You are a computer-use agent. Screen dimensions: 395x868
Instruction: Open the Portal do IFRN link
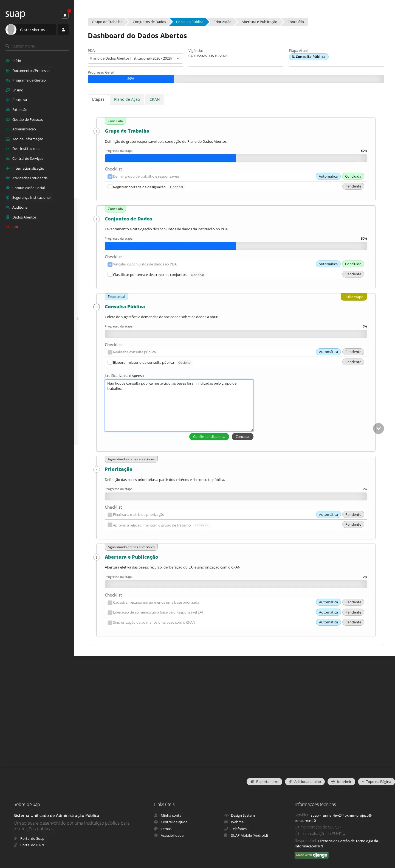(32, 845)
